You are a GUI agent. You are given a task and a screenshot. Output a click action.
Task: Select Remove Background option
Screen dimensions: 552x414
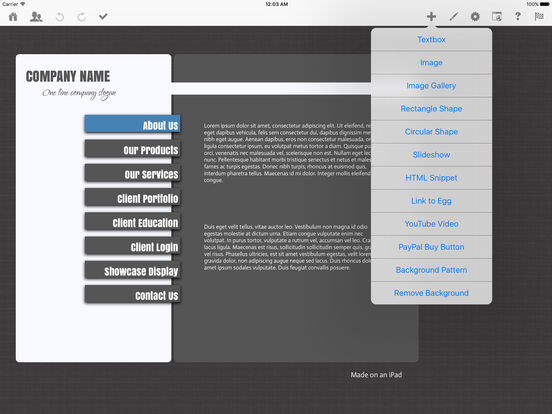coord(431,293)
